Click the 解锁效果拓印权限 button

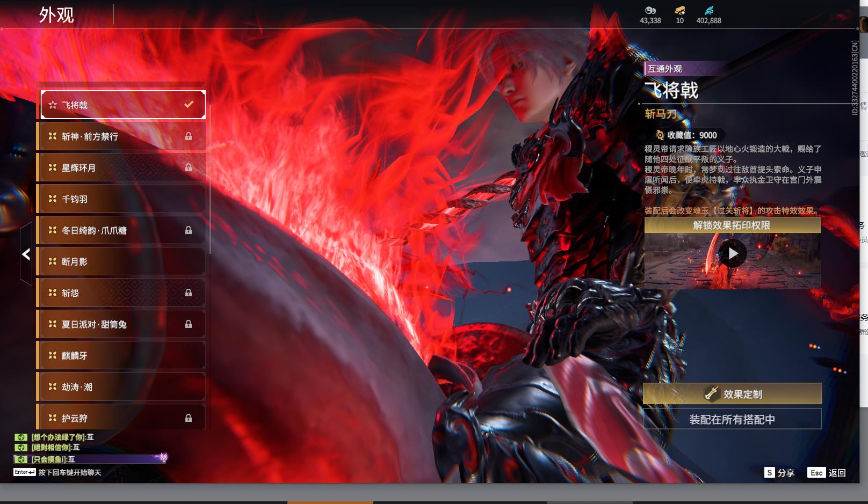pos(732,225)
